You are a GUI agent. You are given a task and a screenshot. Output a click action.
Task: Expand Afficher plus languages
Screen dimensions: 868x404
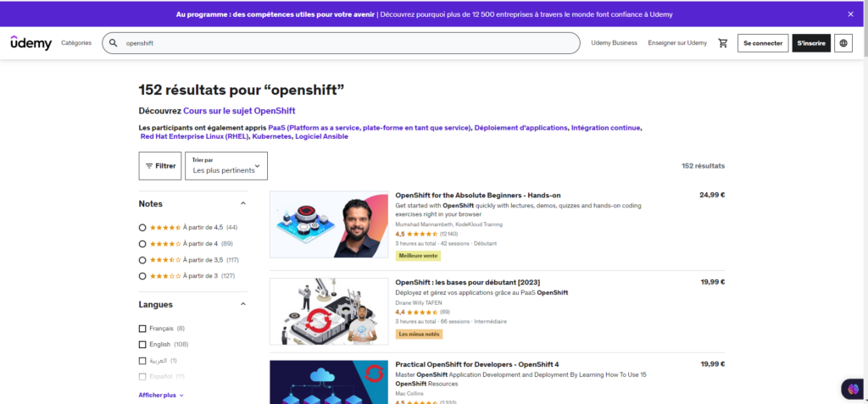click(x=161, y=396)
